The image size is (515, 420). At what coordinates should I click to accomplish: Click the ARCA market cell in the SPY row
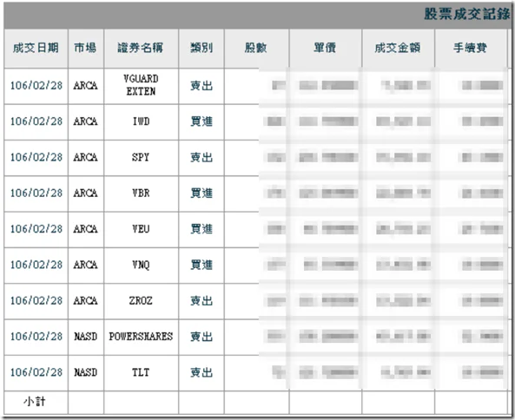pyautogui.click(x=85, y=157)
